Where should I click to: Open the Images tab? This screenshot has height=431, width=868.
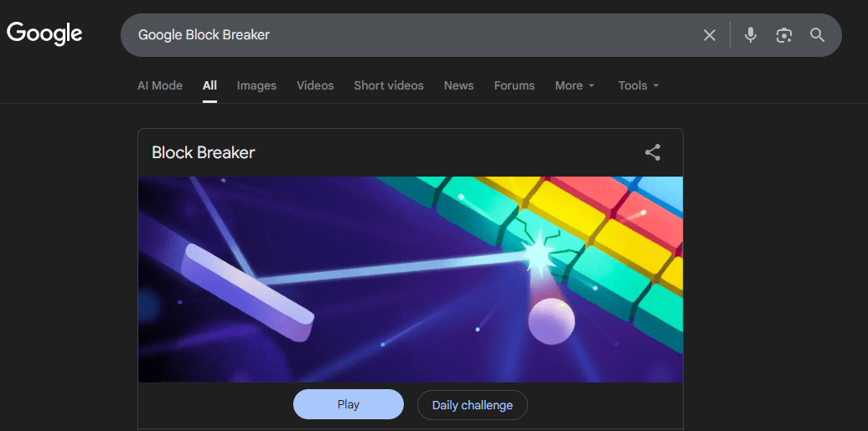pos(256,85)
